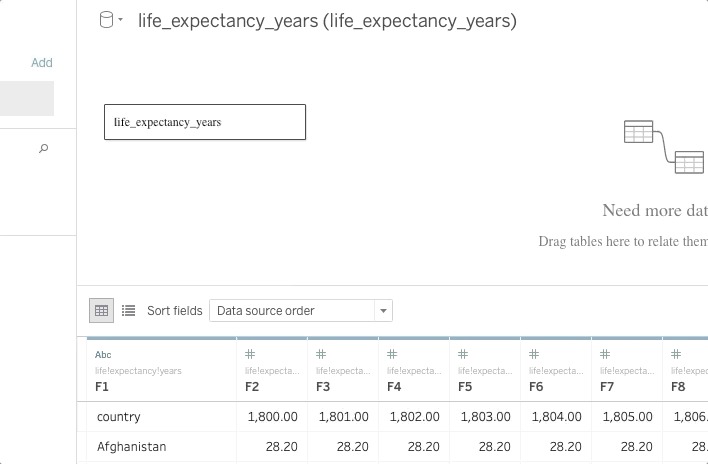
Task: Click the Afghanistan cell in the data grid
Action: tap(132, 447)
